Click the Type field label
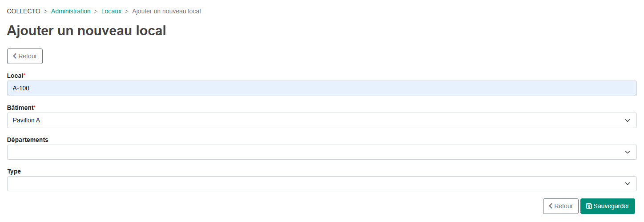The width and height of the screenshot is (644, 222). [x=14, y=171]
